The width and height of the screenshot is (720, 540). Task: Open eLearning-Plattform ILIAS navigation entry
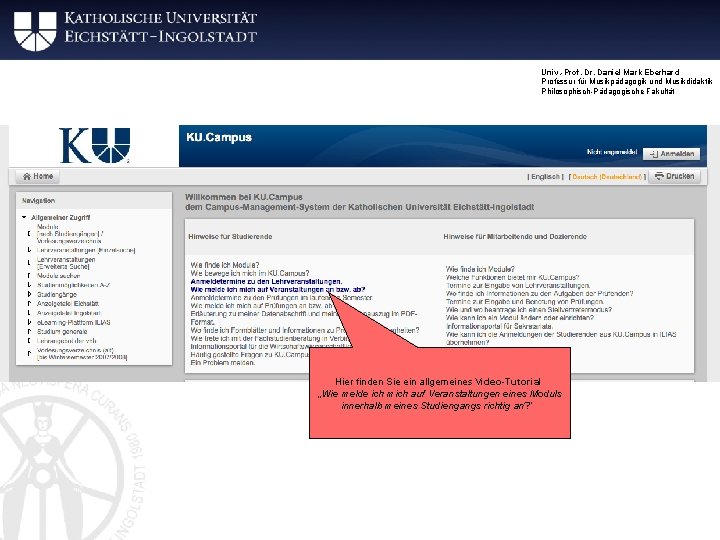pos(73,322)
